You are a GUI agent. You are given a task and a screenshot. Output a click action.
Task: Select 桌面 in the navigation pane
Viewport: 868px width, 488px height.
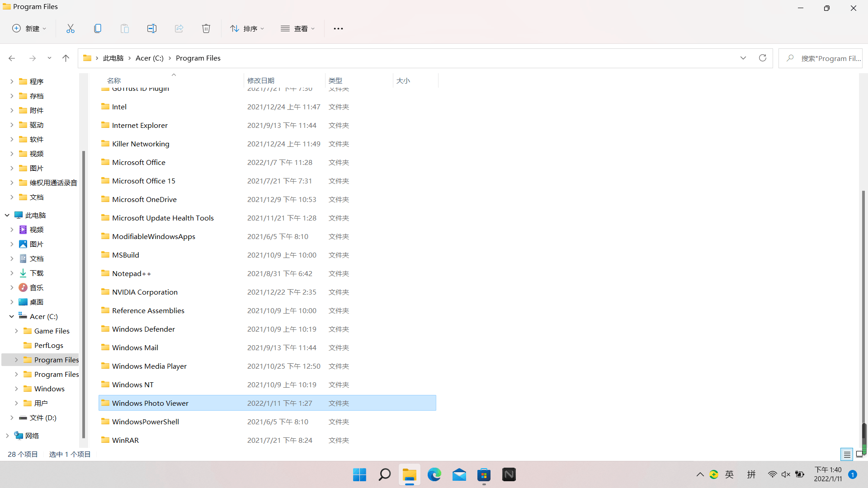click(x=37, y=302)
